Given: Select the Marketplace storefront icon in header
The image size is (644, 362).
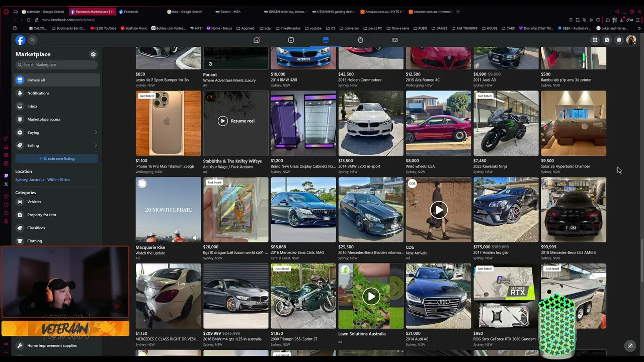Looking at the screenshot, I should tap(326, 40).
